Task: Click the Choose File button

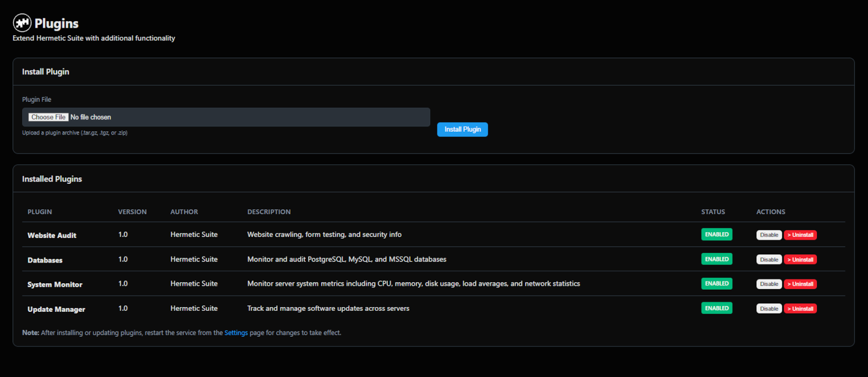Action: pyautogui.click(x=48, y=117)
